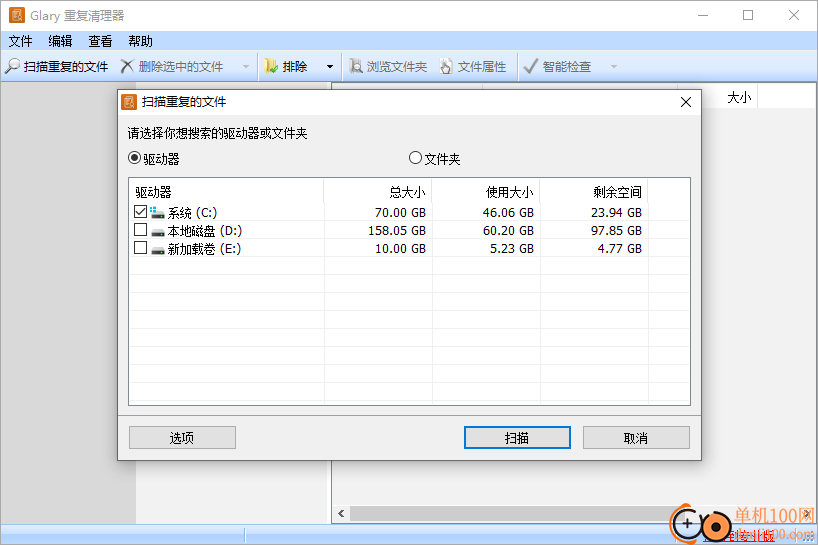The image size is (818, 545).
Task: Click the 系统 (C:) drive icon
Action: click(x=157, y=212)
